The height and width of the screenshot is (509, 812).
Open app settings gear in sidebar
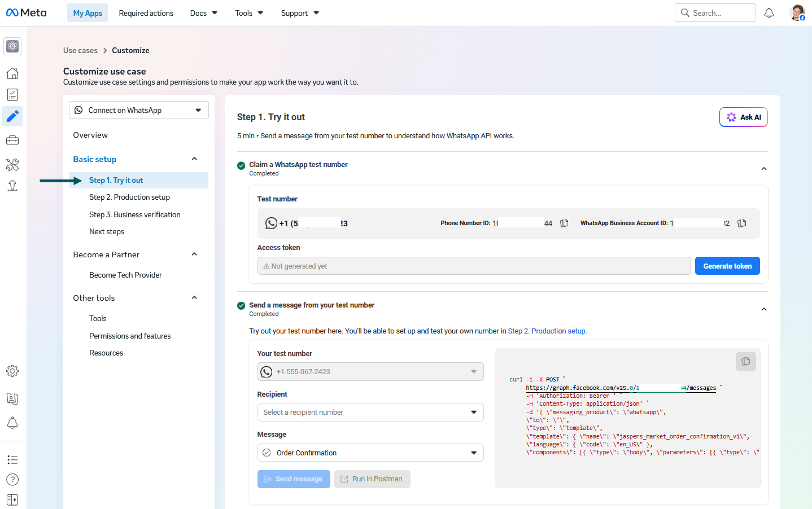coord(12,371)
